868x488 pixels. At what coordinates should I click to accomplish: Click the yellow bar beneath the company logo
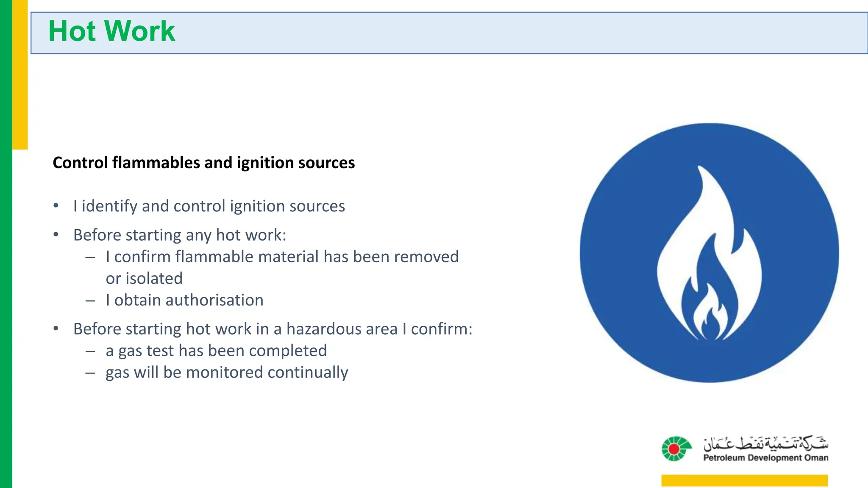[x=744, y=480]
